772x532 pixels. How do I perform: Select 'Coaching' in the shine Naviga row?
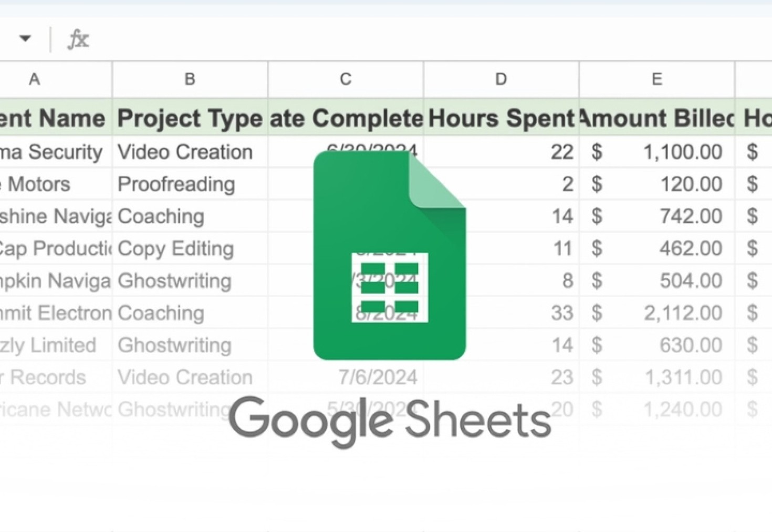(x=190, y=216)
